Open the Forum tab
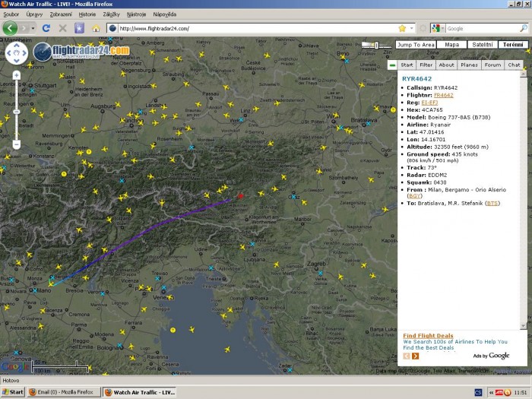 click(x=492, y=65)
